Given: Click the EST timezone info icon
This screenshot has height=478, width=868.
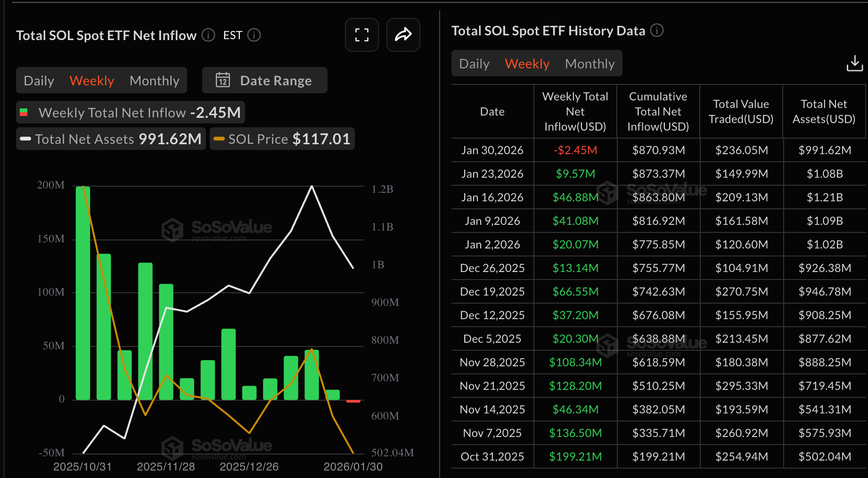Looking at the screenshot, I should (x=254, y=35).
